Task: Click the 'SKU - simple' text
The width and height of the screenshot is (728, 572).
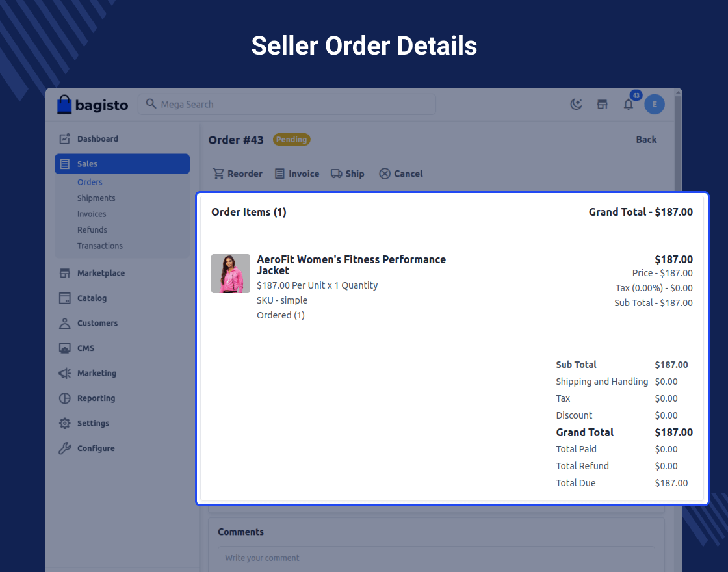Action: (282, 300)
